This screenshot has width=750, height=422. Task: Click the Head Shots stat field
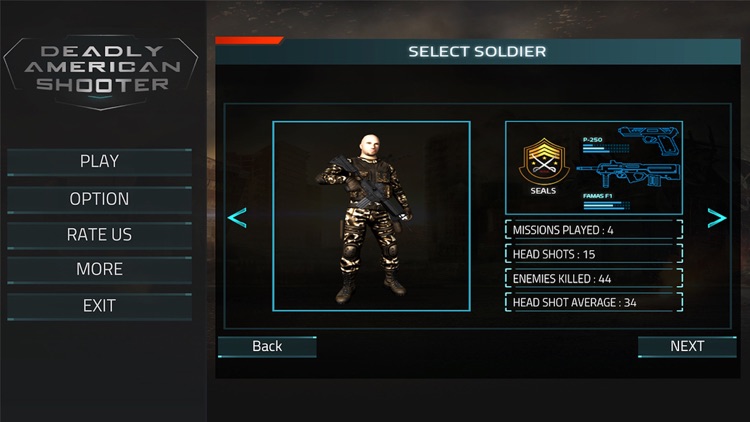tap(594, 254)
